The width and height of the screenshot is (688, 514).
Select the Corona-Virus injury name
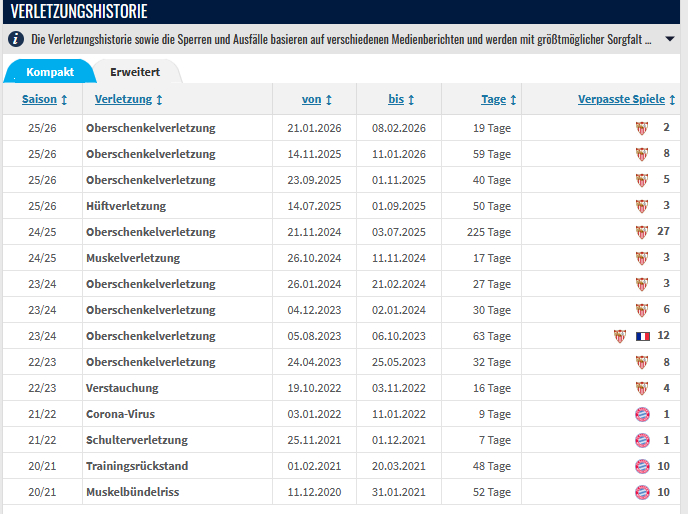pos(120,414)
